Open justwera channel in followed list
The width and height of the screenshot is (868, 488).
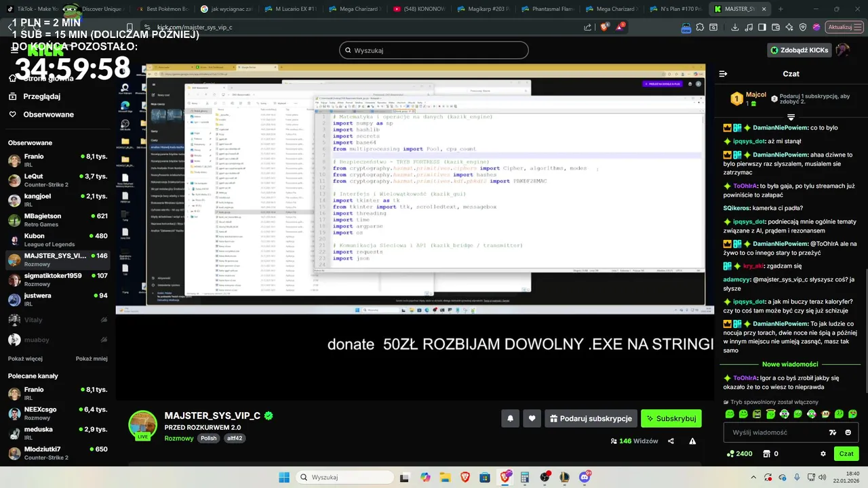[58, 300]
